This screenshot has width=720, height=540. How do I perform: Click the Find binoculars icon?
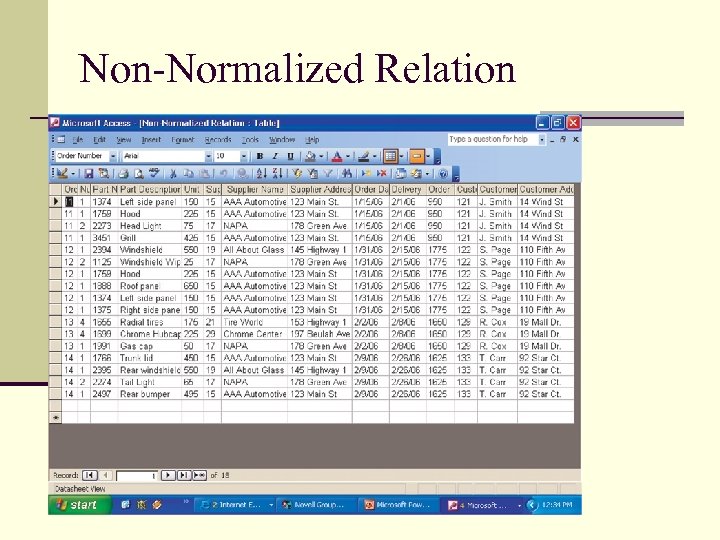tap(347, 174)
